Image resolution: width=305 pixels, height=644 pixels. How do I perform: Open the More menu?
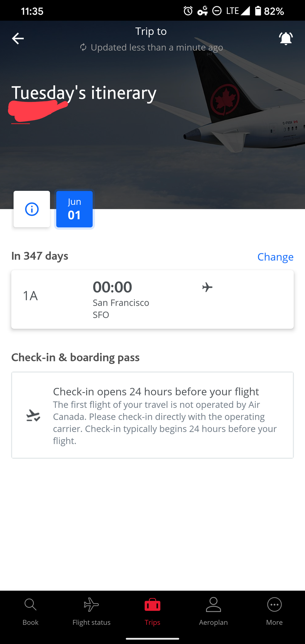coord(274,612)
